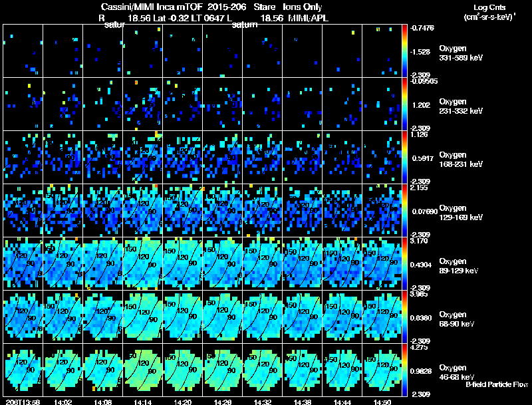This screenshot has width=532, height=405.
Task: Click the 14:20 time axis label
Action: coord(182,402)
